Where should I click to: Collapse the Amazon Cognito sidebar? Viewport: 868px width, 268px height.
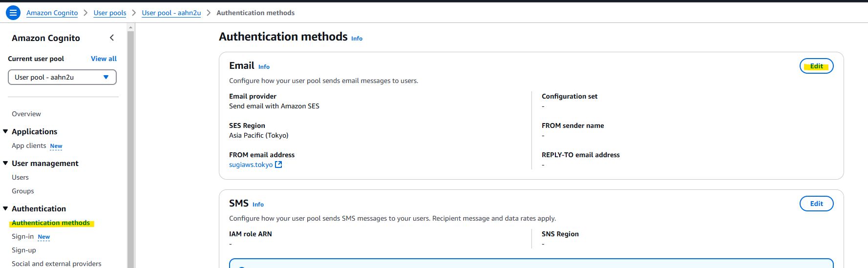[x=112, y=38]
